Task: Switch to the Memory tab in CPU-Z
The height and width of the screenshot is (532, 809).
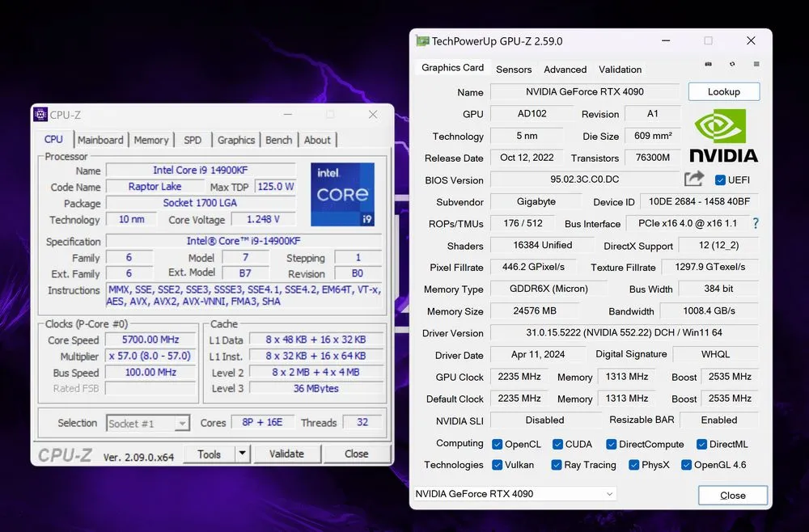Action: 151,140
